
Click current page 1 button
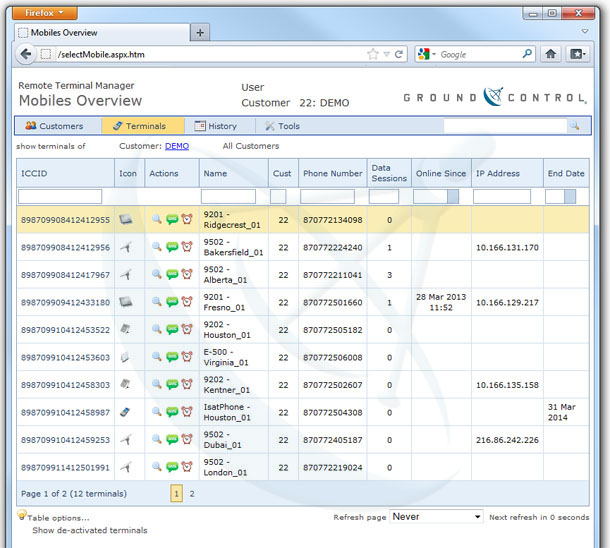pyautogui.click(x=176, y=494)
